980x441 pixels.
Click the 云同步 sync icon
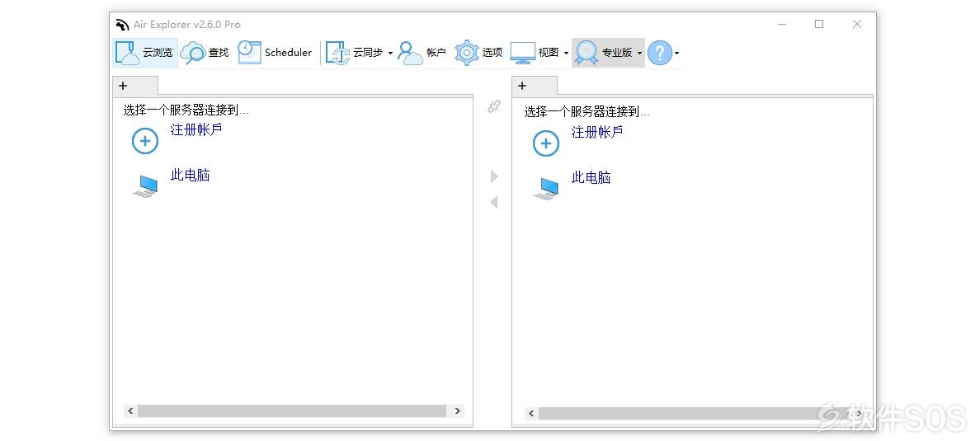coord(337,53)
